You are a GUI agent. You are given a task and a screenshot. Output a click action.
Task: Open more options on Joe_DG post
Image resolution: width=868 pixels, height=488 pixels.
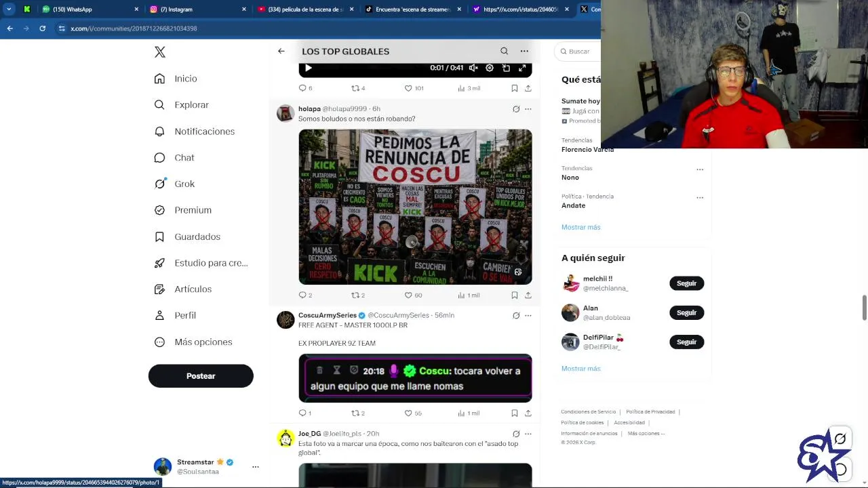click(528, 434)
